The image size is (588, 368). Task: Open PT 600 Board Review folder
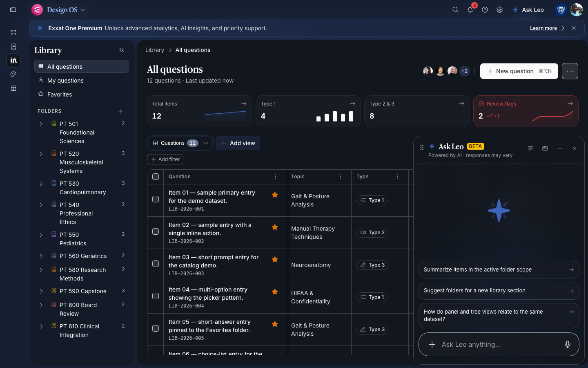[x=82, y=309]
